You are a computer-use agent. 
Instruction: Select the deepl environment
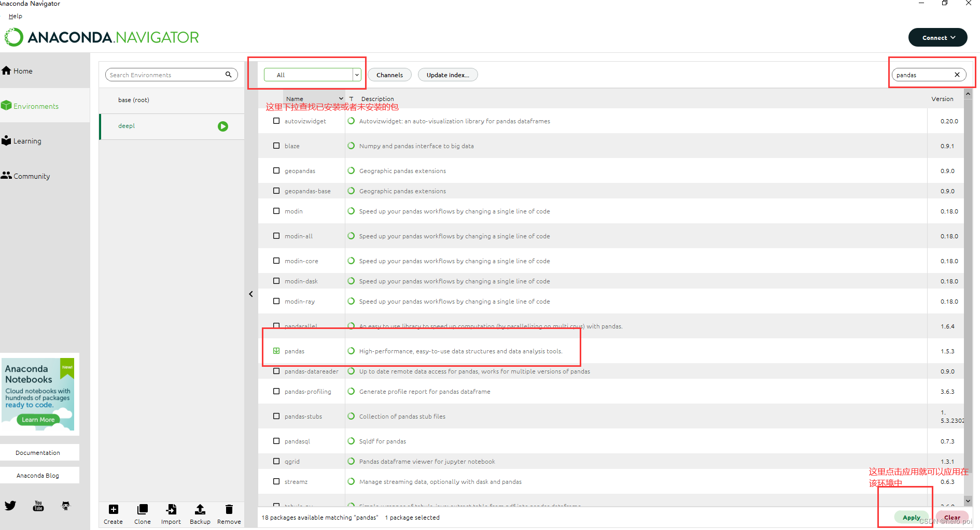pos(172,126)
